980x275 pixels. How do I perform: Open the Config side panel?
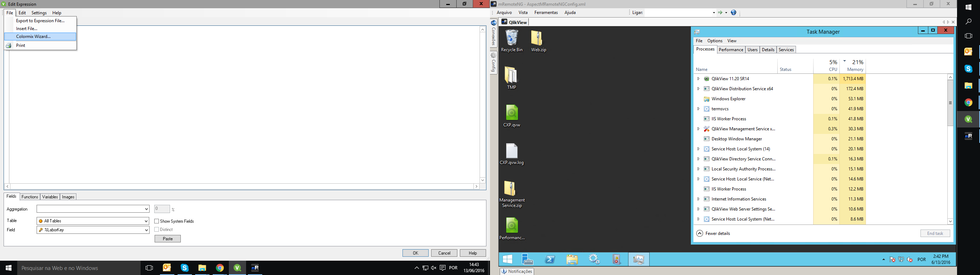click(494, 63)
